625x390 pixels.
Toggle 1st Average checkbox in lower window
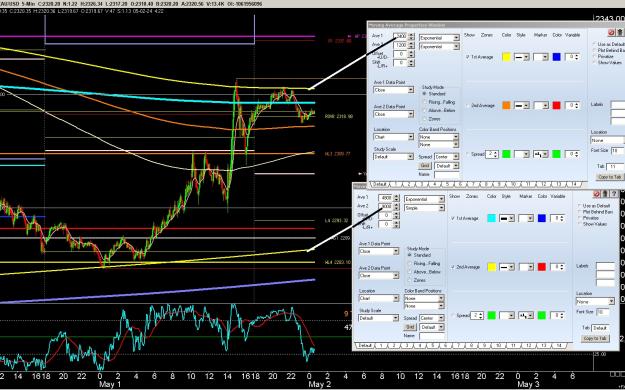pos(453,219)
